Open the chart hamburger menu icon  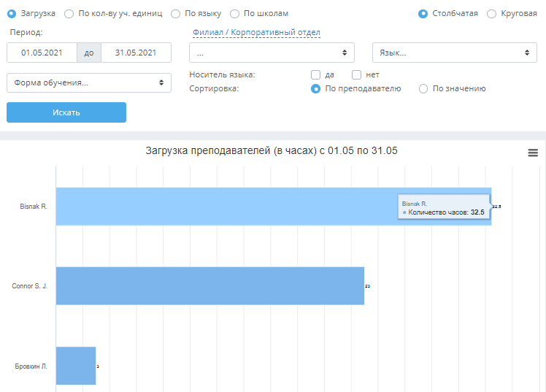point(533,153)
